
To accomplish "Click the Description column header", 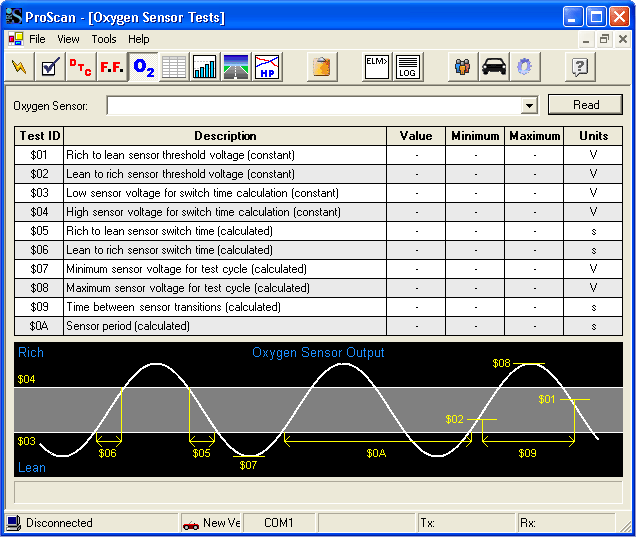I will coord(225,136).
